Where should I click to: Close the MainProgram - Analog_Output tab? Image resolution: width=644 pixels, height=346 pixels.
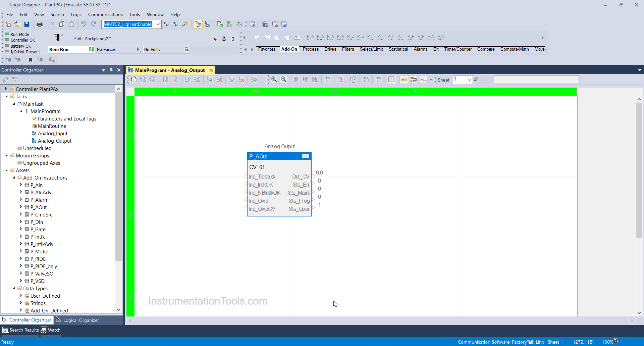211,70
